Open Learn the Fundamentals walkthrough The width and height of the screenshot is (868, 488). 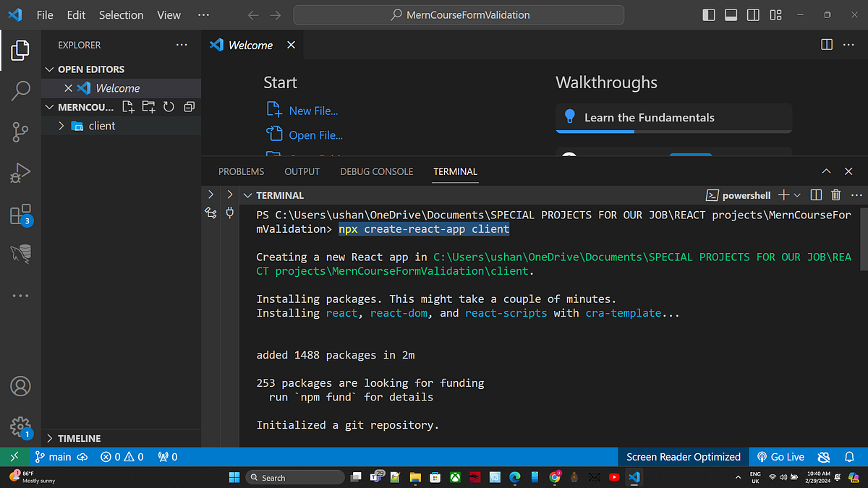[673, 118]
